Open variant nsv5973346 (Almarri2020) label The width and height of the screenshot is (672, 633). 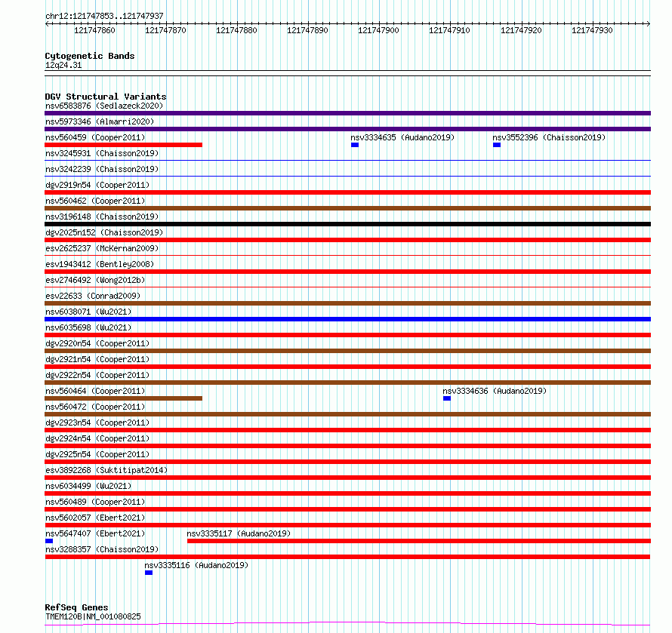coord(100,121)
